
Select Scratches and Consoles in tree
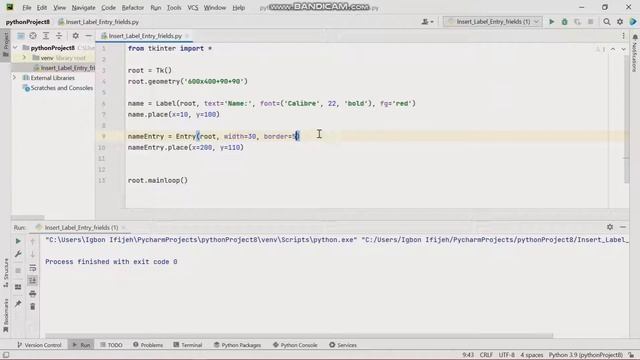[x=61, y=88]
